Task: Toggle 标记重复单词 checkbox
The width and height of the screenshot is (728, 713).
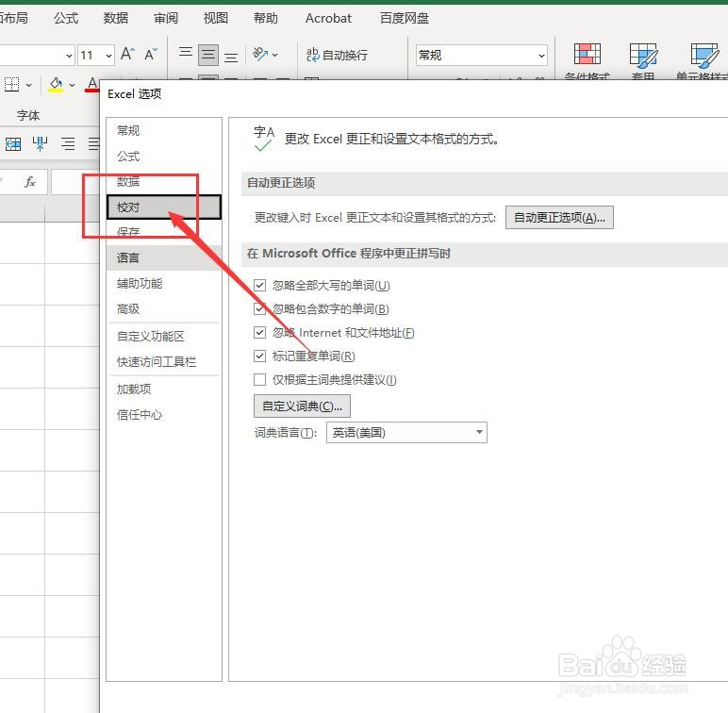Action: [259, 356]
